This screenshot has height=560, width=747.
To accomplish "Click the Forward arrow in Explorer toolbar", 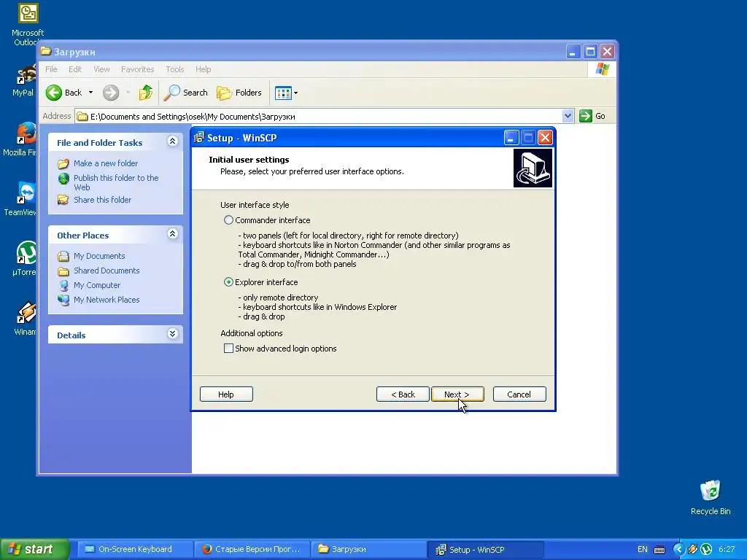I will 111,93.
